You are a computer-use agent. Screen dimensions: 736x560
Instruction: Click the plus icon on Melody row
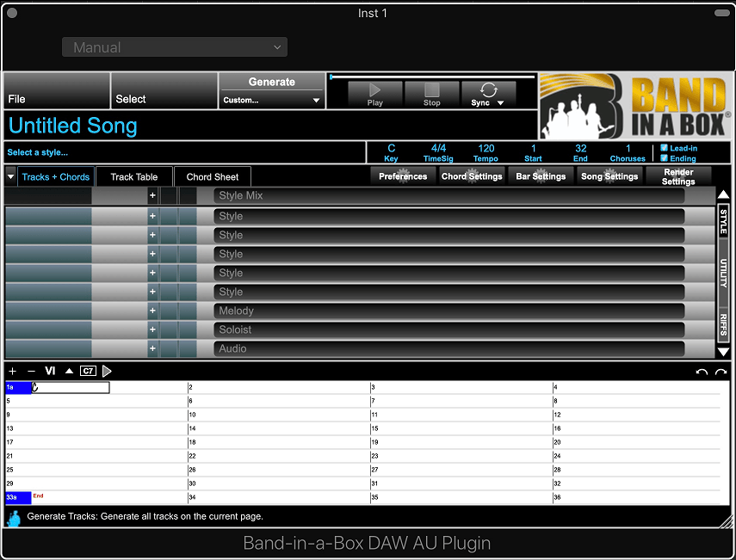tap(152, 311)
